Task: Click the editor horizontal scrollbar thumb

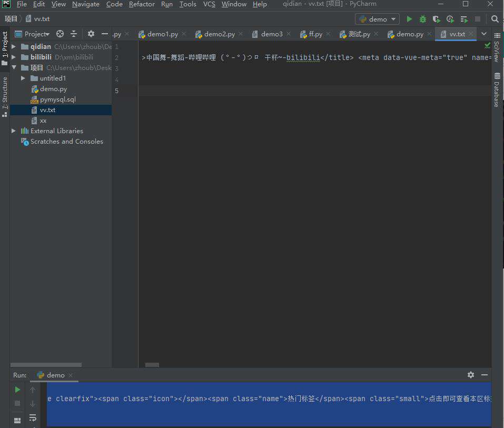Action: tap(152, 365)
